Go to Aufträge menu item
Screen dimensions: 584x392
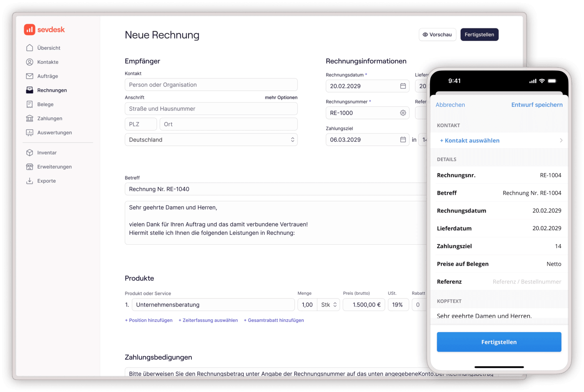(x=48, y=76)
